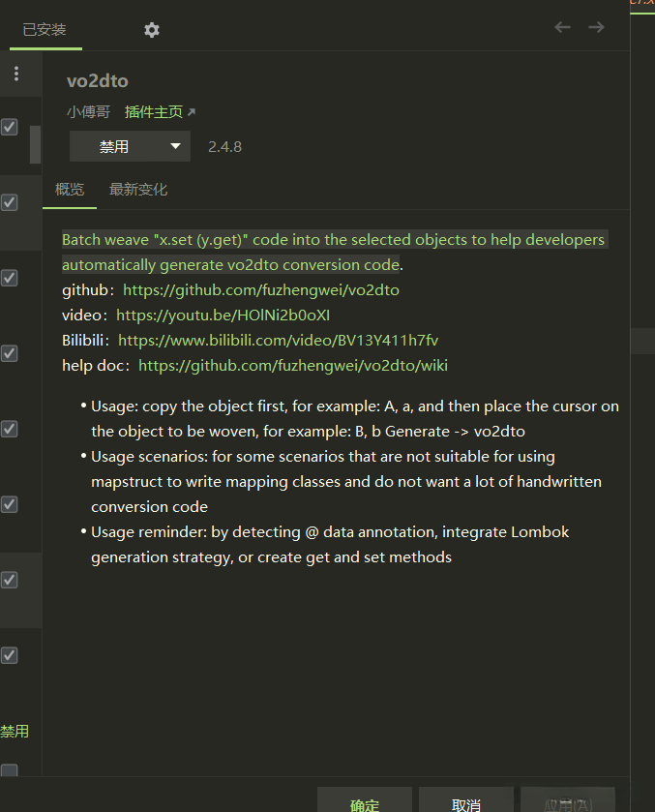Open plugin settings gear menu
Viewport: 655px width, 812px height.
(152, 30)
